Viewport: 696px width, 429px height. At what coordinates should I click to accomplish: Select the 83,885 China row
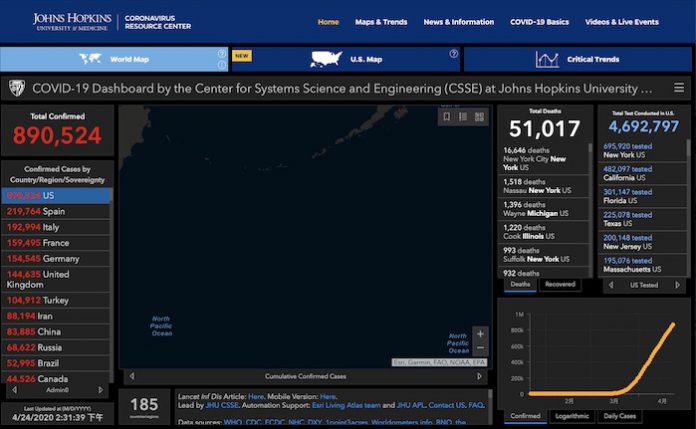click(56, 332)
